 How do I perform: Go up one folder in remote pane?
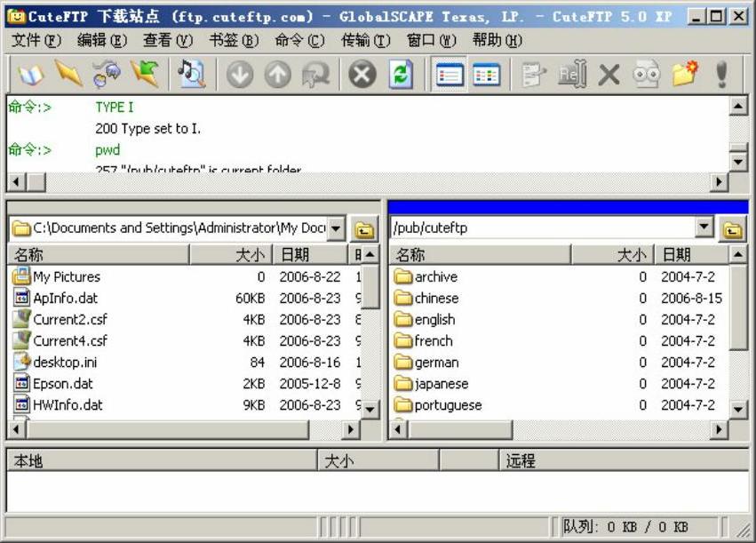(733, 229)
